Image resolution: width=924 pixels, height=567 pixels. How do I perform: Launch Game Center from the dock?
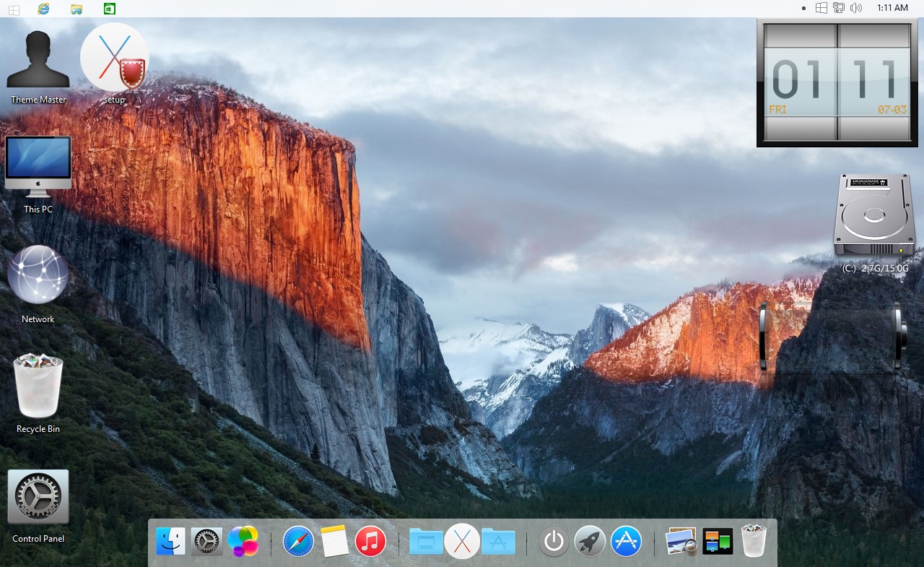coord(243,541)
